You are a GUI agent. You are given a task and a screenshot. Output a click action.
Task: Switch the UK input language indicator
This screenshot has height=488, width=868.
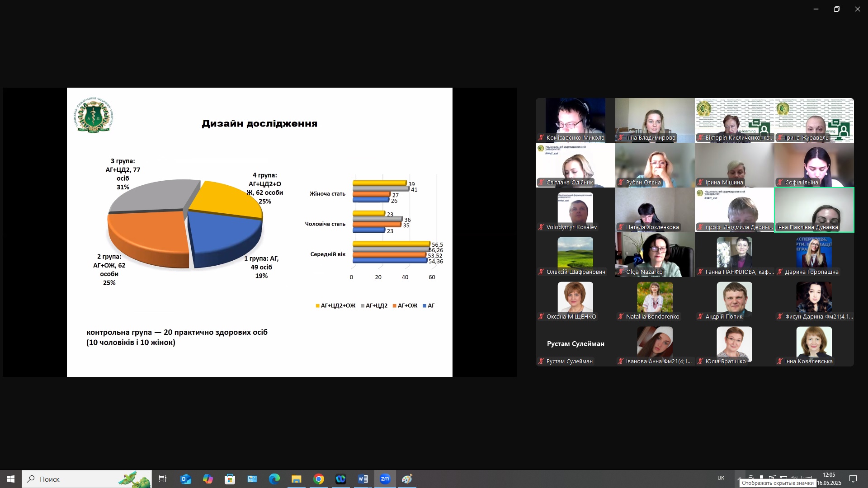click(x=721, y=479)
